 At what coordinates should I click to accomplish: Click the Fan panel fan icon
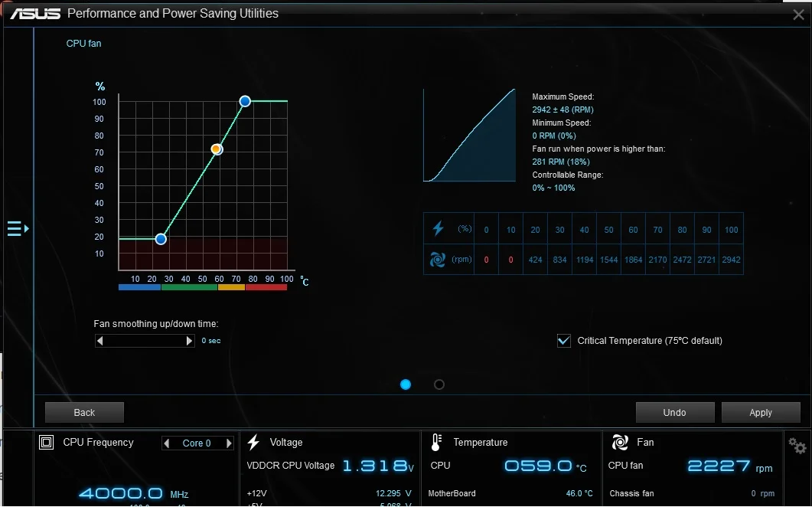pos(620,442)
